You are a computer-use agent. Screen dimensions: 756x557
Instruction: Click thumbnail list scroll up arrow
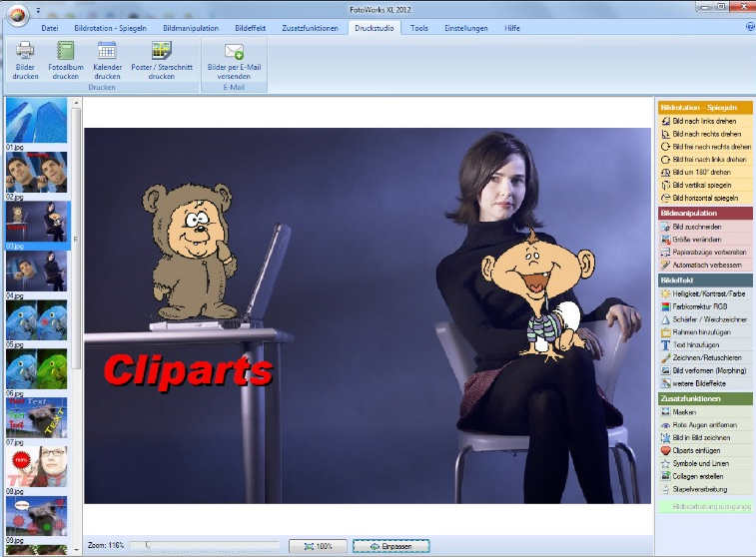coord(76,103)
